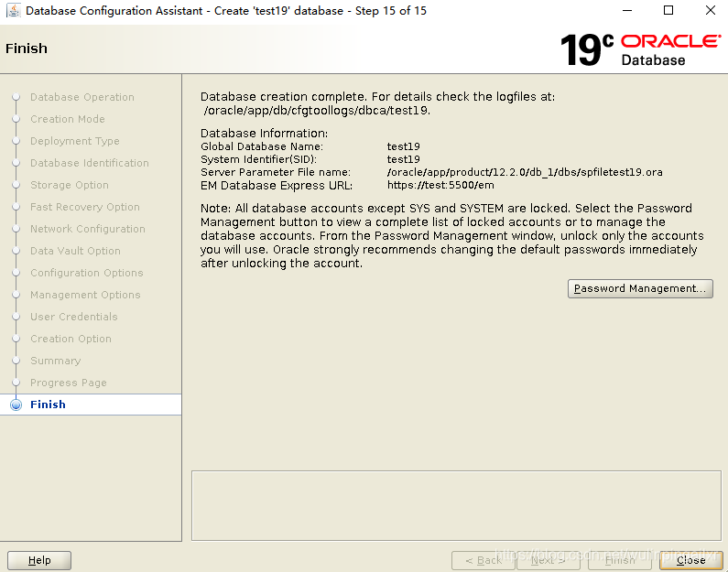728x572 pixels.
Task: Click the spfiletest19.ora file path text
Action: point(525,172)
